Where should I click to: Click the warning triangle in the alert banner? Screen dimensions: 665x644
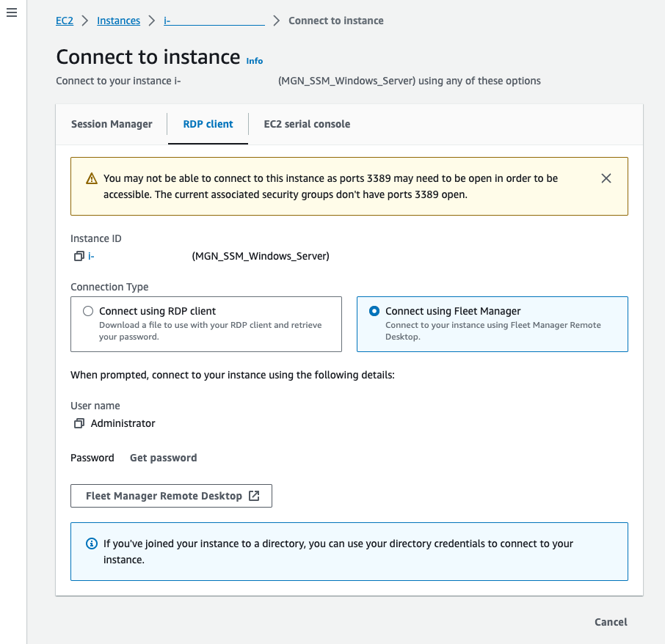[91, 178]
